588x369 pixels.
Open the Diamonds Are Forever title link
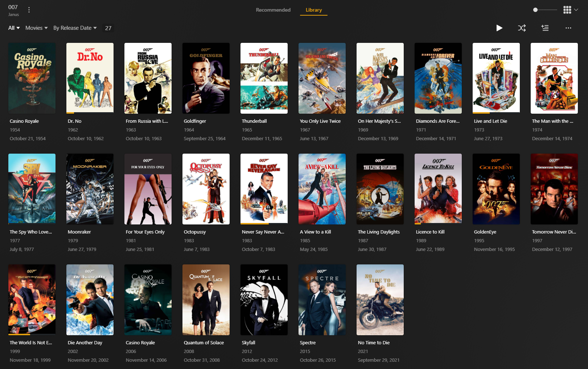point(438,121)
